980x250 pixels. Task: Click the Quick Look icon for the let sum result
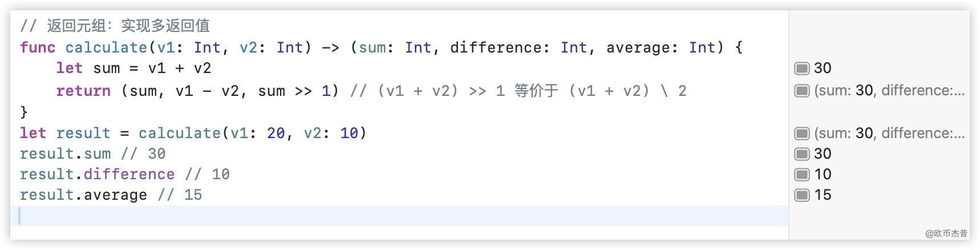[802, 68]
